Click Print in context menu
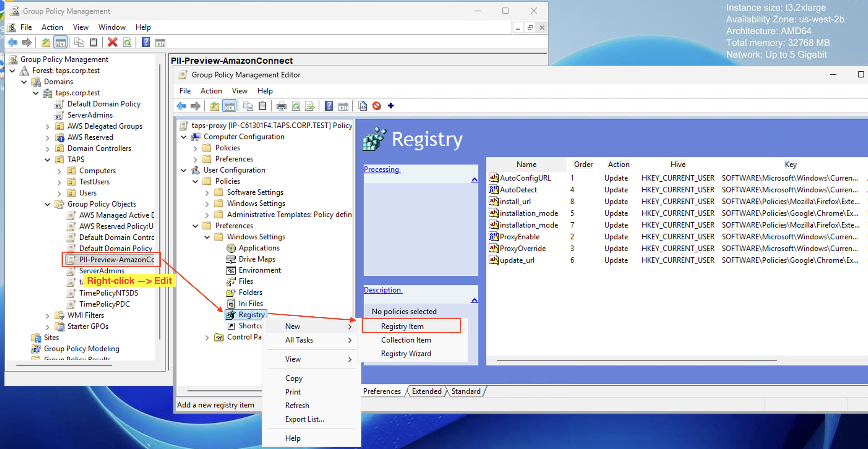The image size is (868, 449). 293,392
